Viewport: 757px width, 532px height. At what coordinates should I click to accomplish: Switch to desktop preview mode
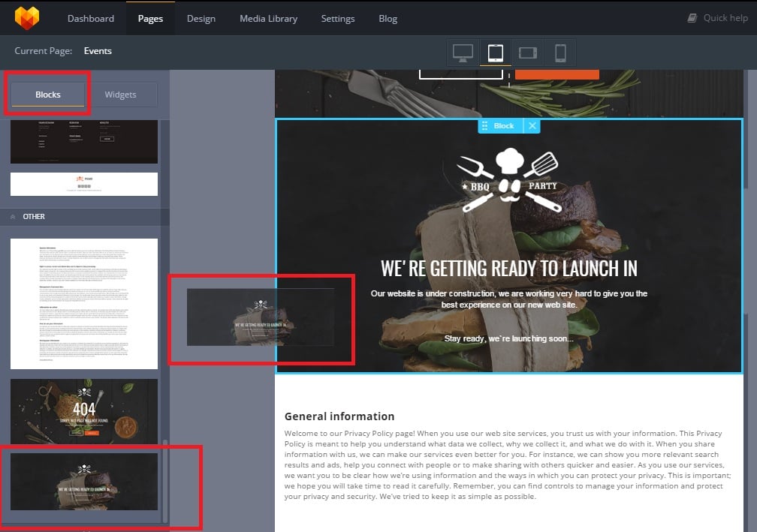[x=463, y=53]
